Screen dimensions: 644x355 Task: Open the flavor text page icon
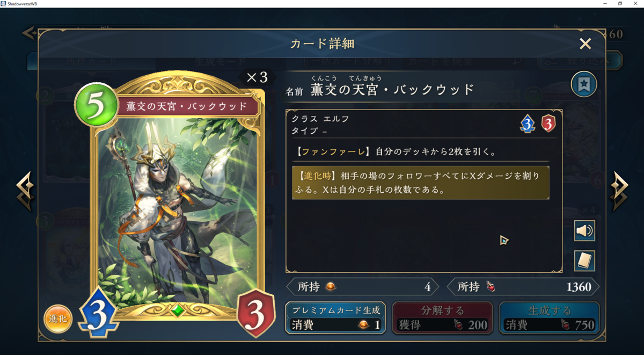click(584, 261)
